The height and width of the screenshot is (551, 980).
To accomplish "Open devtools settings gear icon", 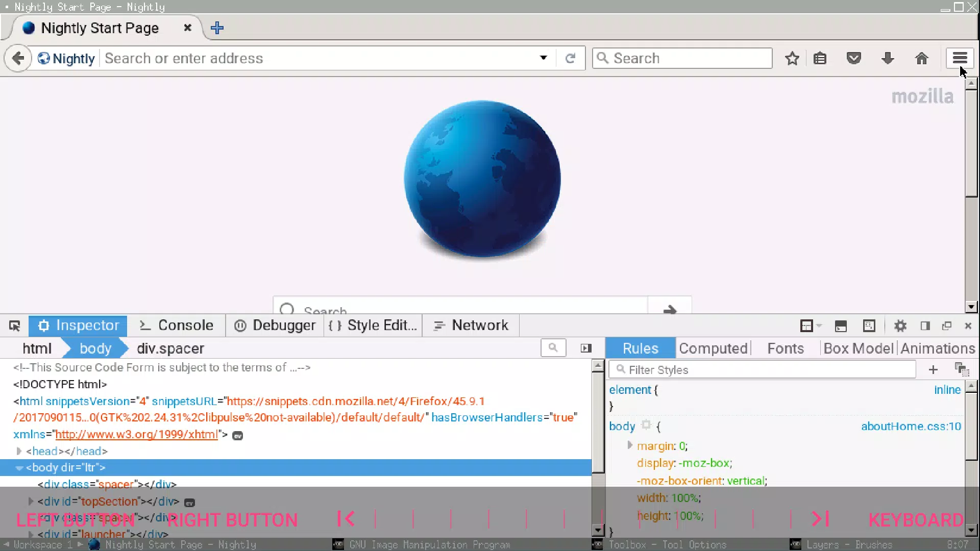I will tap(900, 325).
